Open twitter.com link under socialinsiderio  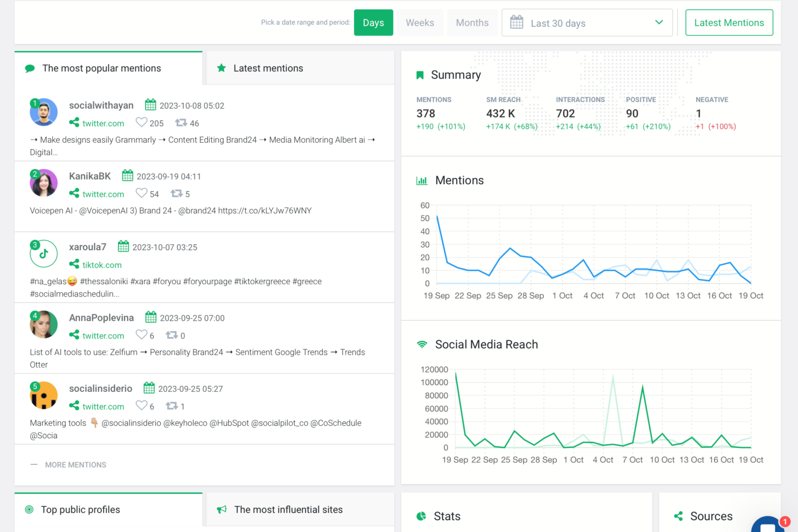[x=103, y=406]
